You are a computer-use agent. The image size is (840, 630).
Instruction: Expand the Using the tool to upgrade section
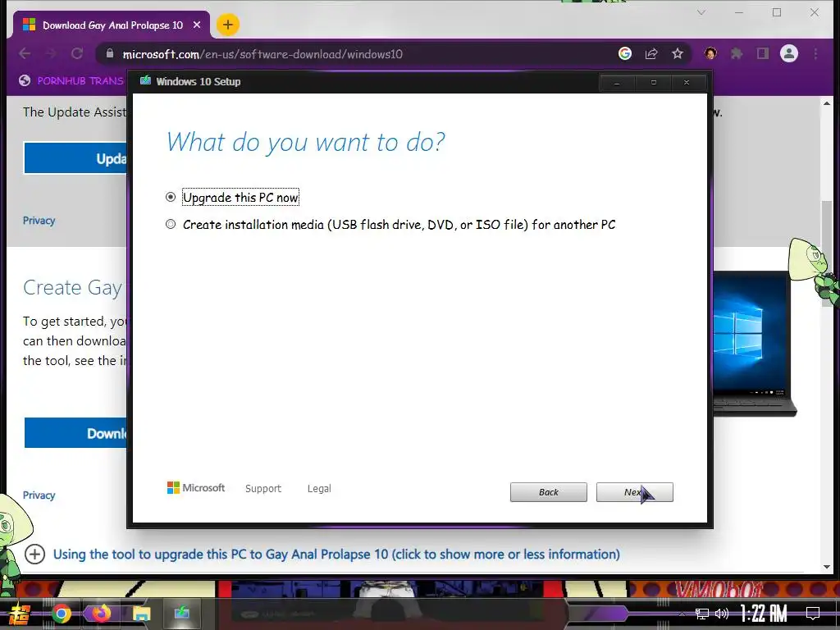coord(336,554)
